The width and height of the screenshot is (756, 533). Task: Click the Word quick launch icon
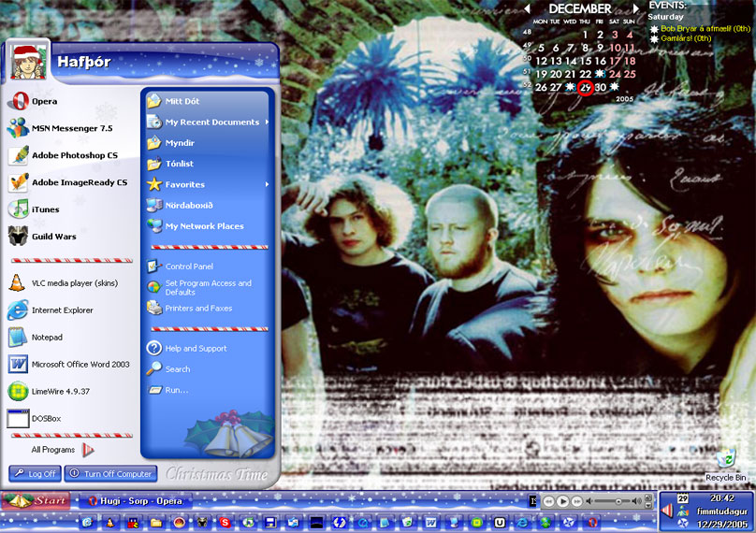tap(430, 523)
